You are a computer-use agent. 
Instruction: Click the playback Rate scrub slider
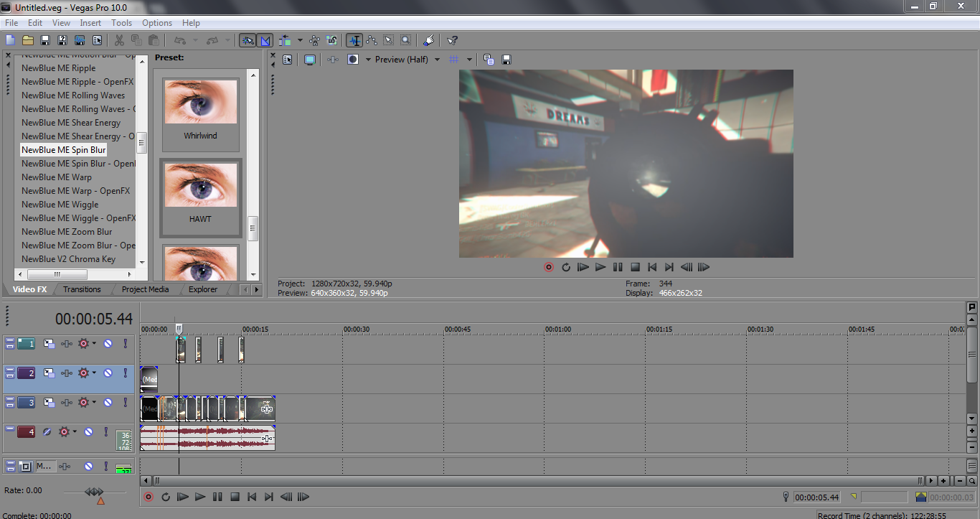click(x=94, y=492)
